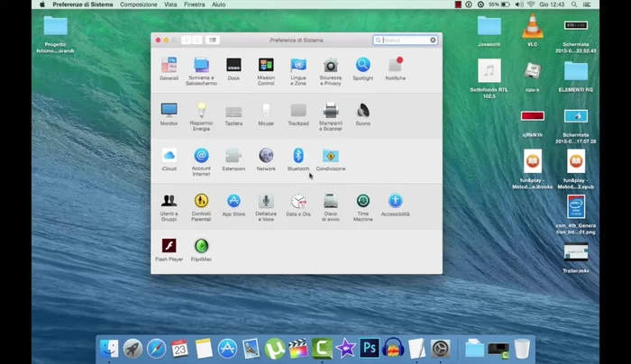Viewport: 631px width, 364px height.
Task: Open Risparmio Energia preferences
Action: [x=201, y=111]
